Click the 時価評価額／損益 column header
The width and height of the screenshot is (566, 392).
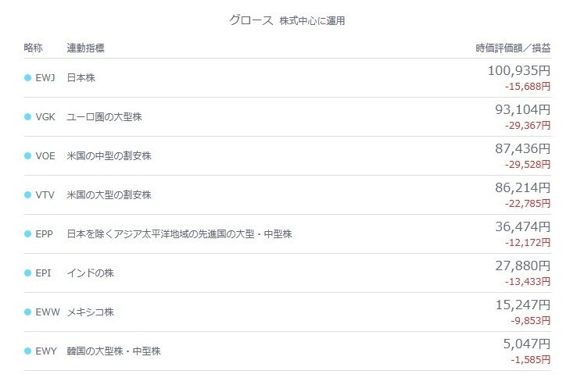pos(513,48)
